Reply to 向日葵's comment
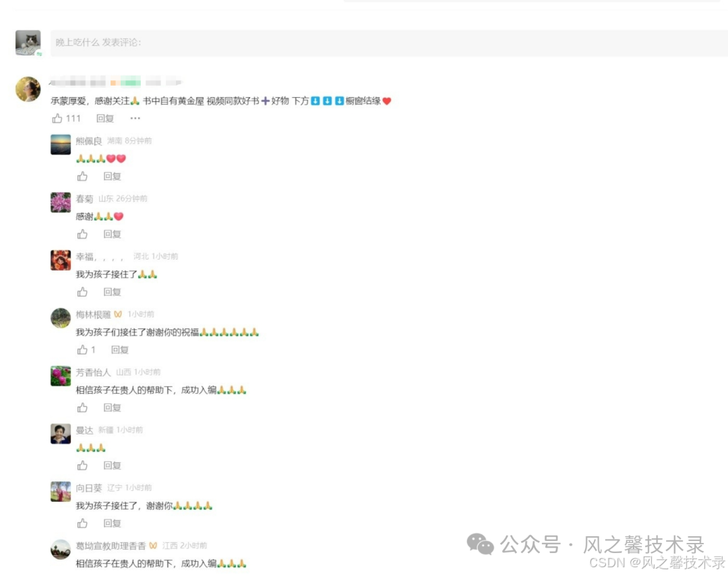This screenshot has height=574, width=728. click(112, 523)
